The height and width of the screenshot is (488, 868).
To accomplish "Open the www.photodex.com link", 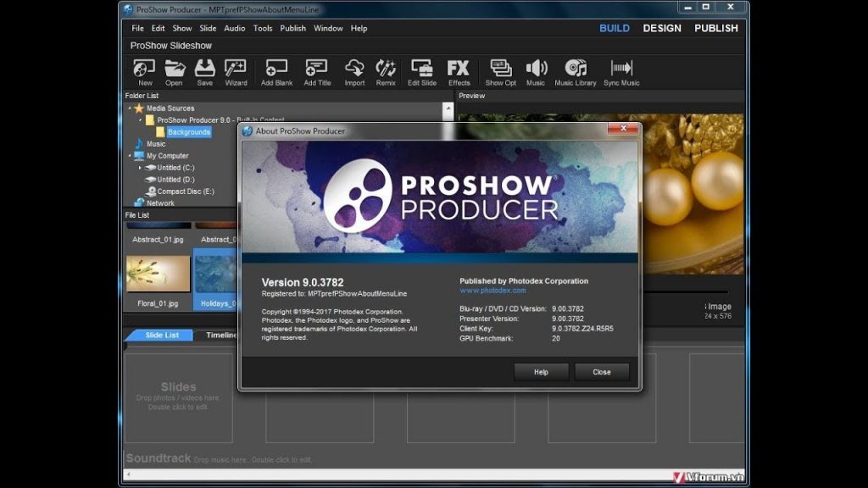I will point(492,290).
